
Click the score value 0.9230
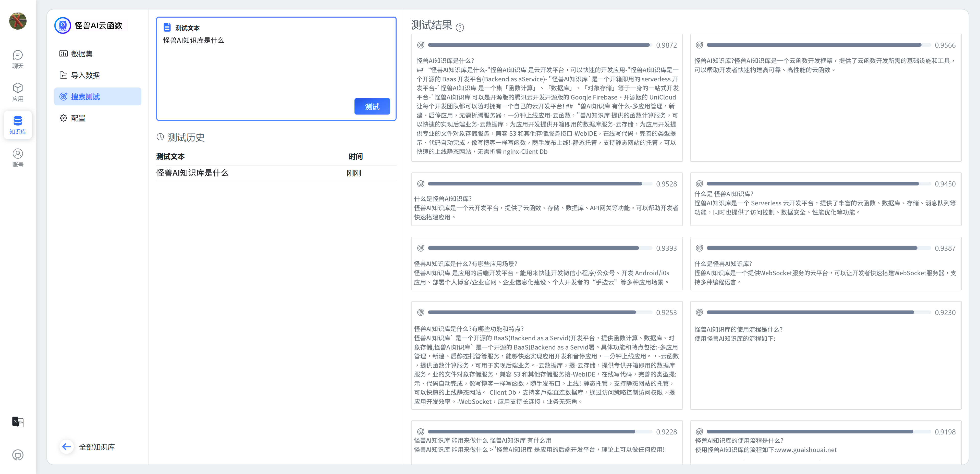pyautogui.click(x=945, y=312)
